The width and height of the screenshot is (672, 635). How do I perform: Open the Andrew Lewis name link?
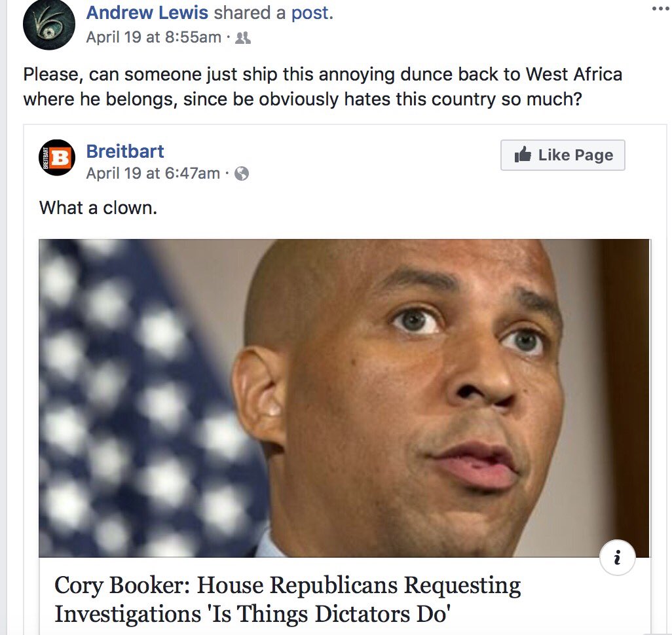coord(147,12)
